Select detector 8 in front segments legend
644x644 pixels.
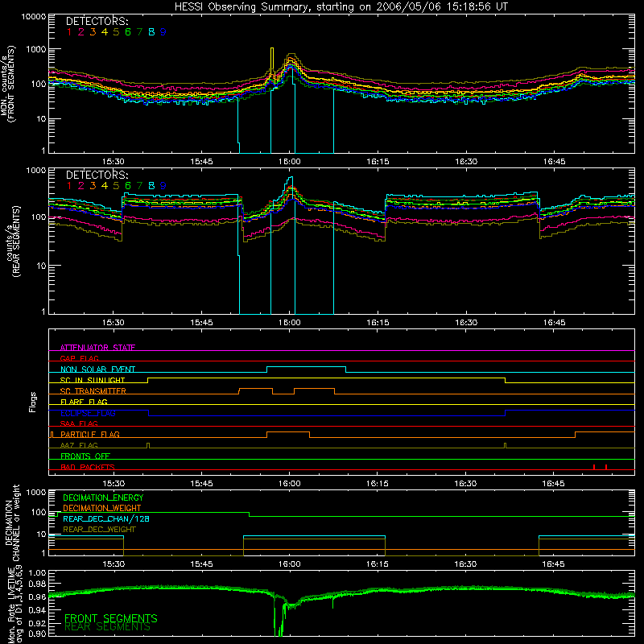tap(151, 32)
